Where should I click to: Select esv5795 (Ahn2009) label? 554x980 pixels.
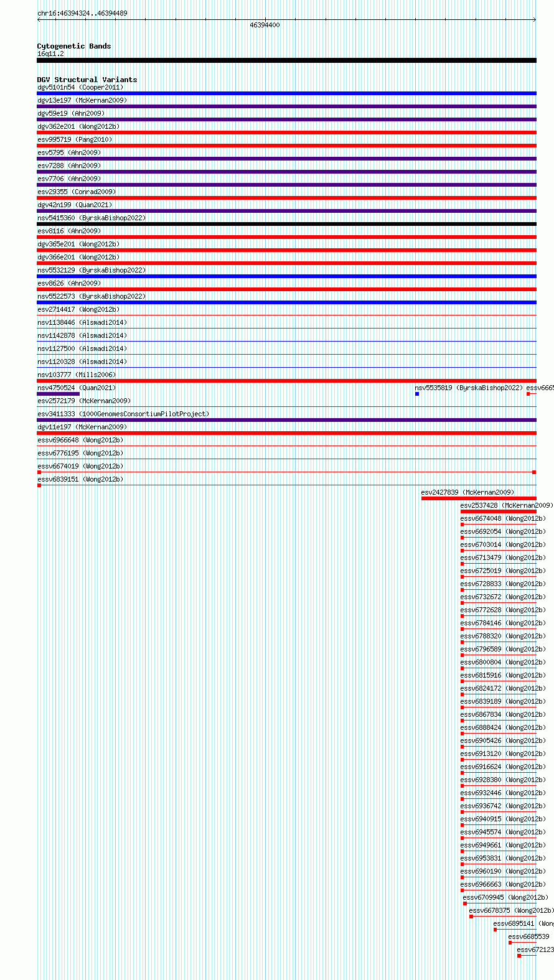69,152
